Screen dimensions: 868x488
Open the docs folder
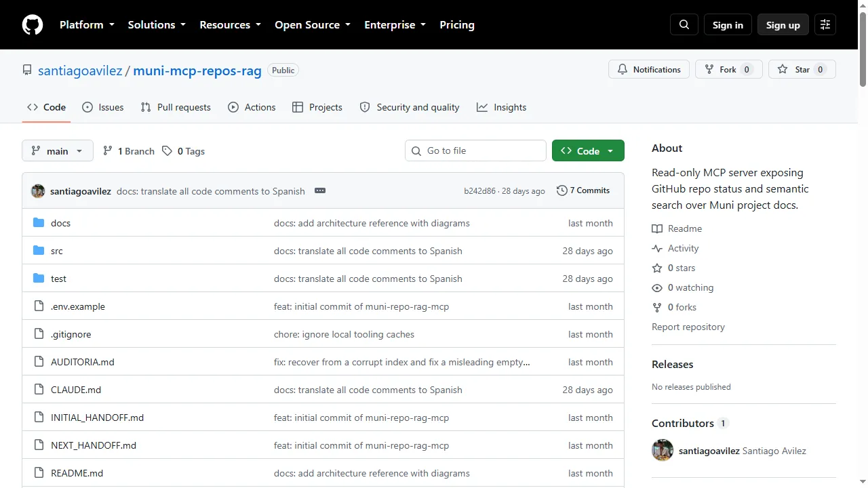pyautogui.click(x=60, y=223)
